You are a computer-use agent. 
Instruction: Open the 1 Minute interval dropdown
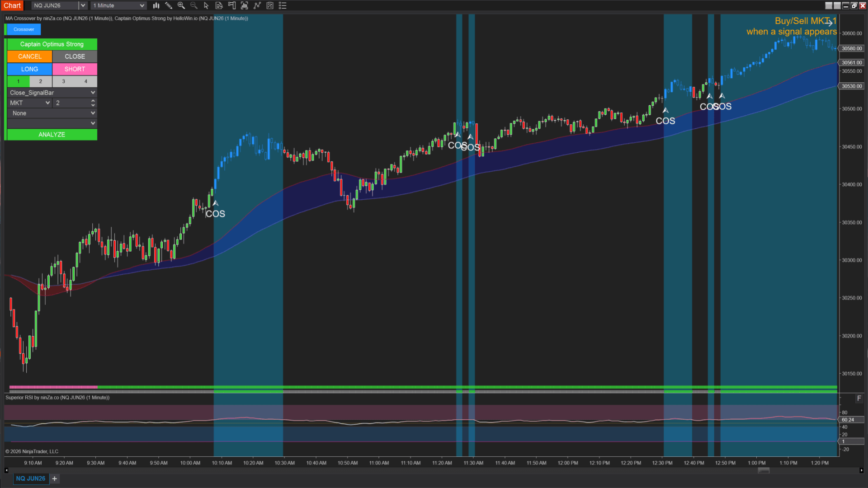click(x=118, y=5)
